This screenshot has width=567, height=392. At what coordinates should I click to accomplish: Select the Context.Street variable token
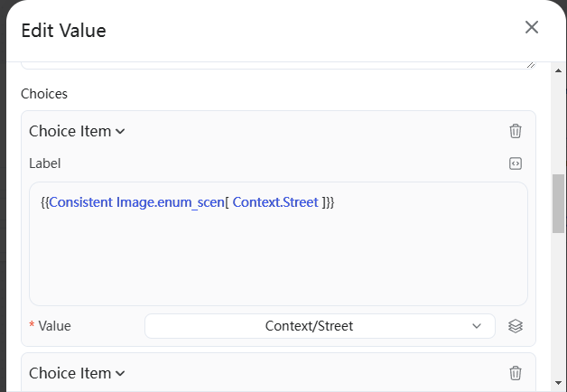[275, 202]
